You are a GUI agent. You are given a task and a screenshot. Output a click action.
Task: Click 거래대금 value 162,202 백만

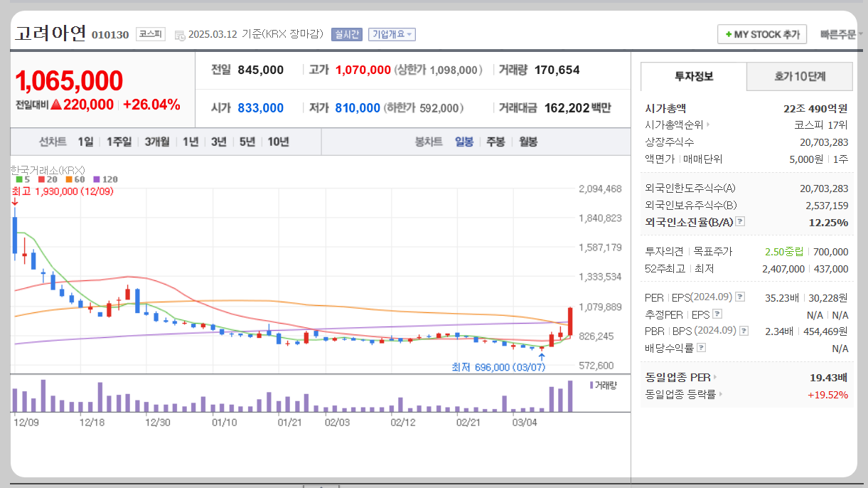(x=577, y=108)
